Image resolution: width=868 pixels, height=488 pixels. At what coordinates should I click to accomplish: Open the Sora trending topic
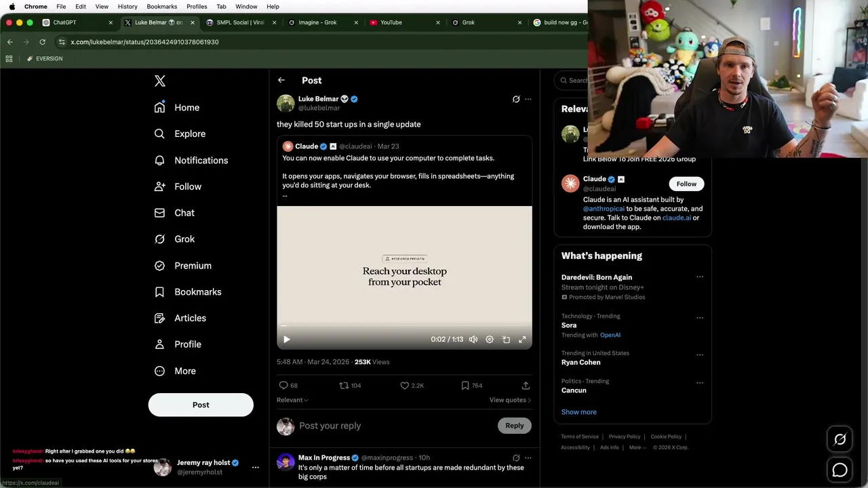[569, 325]
